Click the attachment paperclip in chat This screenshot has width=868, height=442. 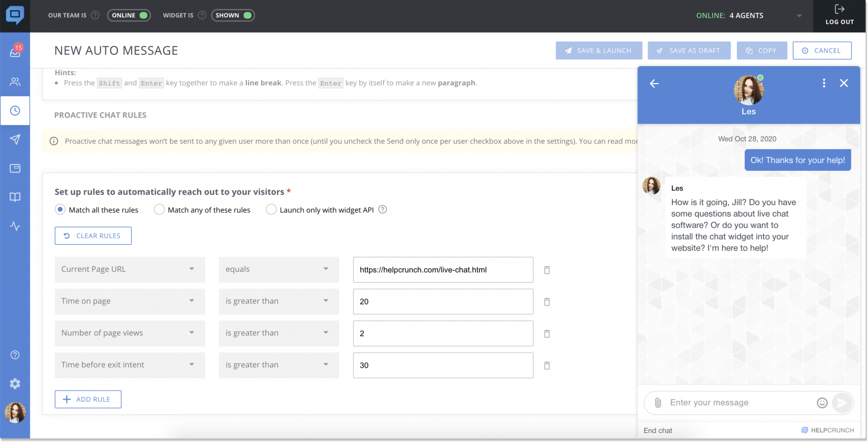point(658,403)
